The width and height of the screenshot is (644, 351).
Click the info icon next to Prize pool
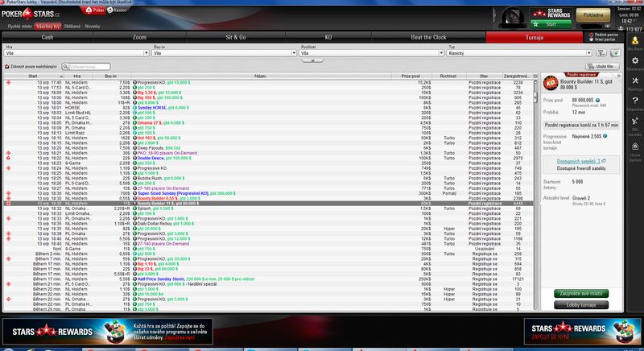coord(597,100)
